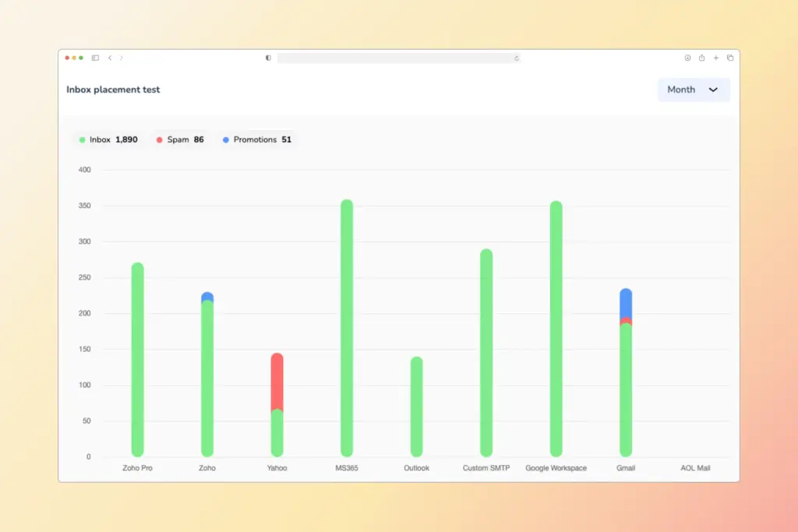
Task: Open the tab overview icon
Action: tap(729, 58)
